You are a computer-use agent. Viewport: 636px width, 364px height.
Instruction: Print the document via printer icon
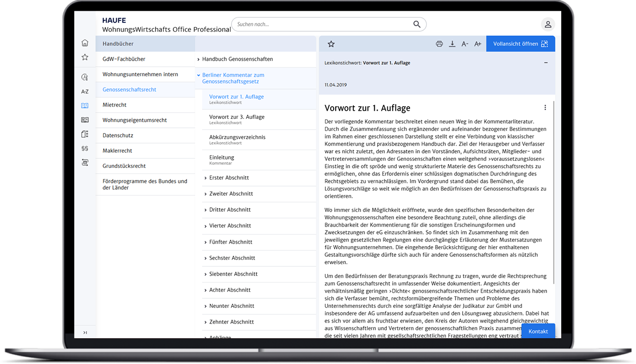[x=439, y=44]
